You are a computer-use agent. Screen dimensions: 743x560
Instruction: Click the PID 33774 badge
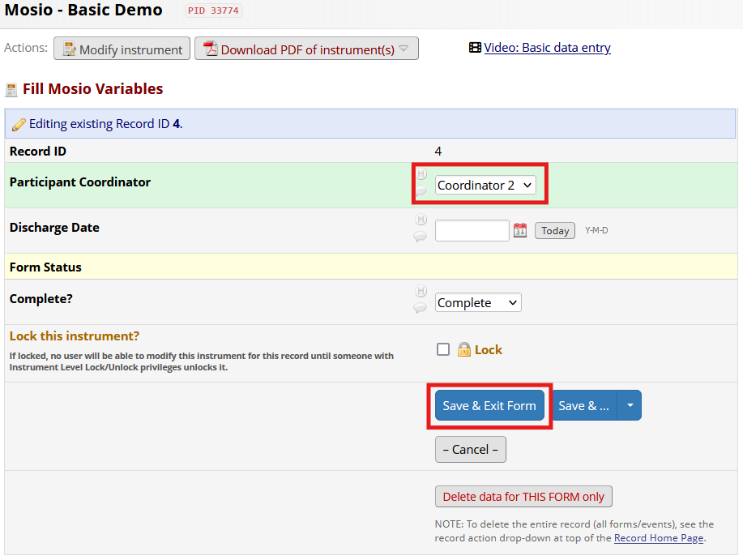click(213, 11)
